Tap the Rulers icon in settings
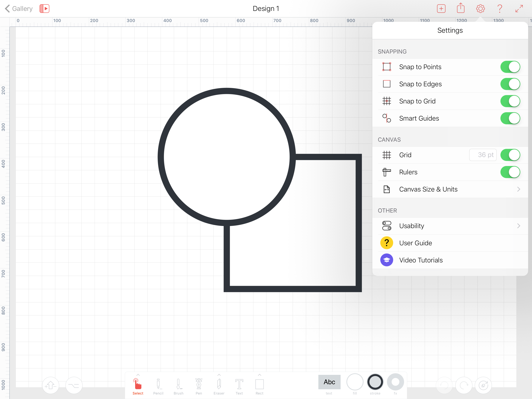Viewport: 532px width, 399px height. pyautogui.click(x=387, y=172)
